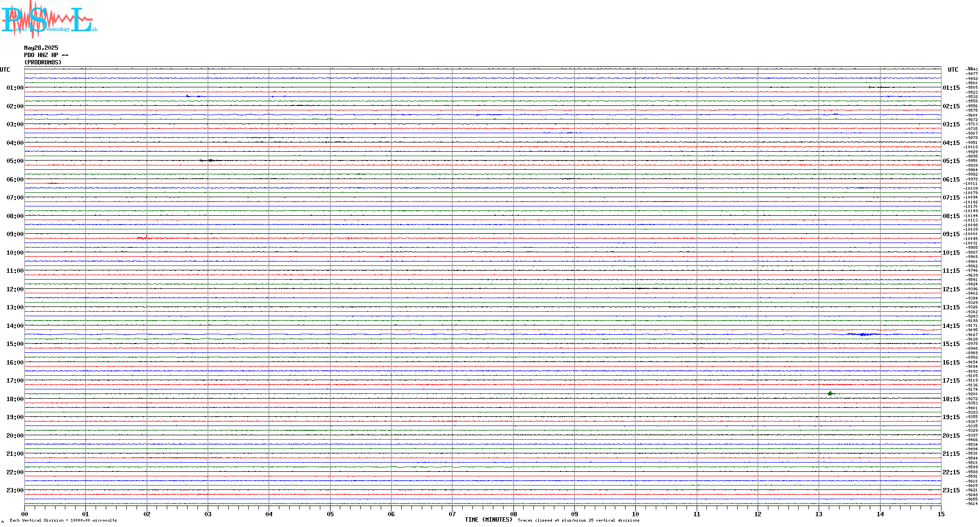Click the UTC label on the left axis
This screenshot has width=980, height=527.
5,70
